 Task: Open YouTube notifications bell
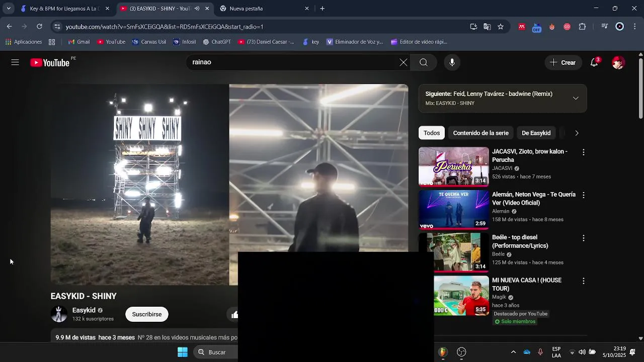[x=594, y=62]
